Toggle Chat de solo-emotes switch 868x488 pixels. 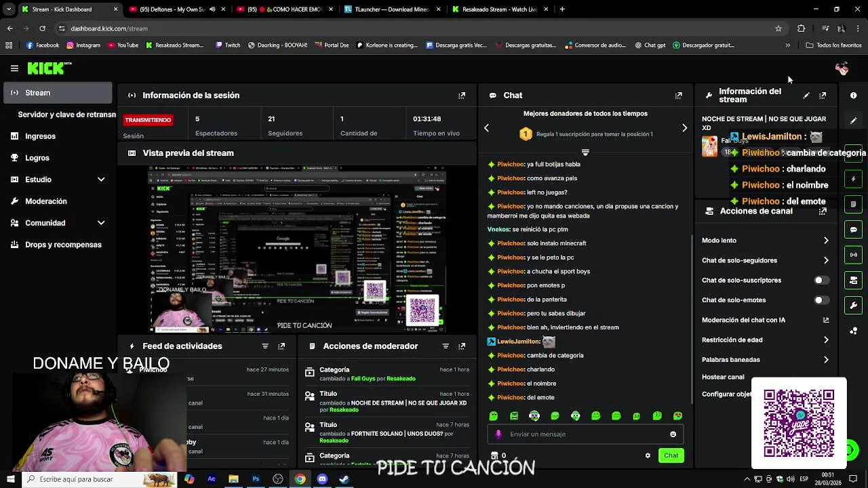821,300
